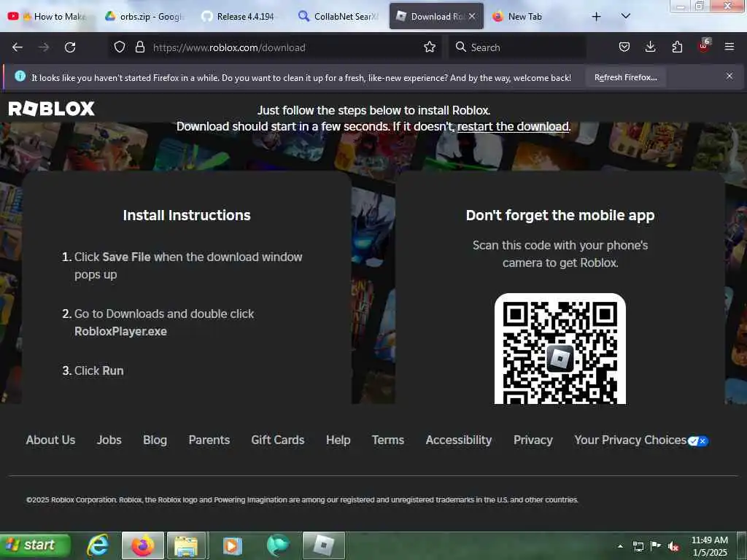Show hidden system tray icons
This screenshot has width=747, height=560.
[620, 546]
